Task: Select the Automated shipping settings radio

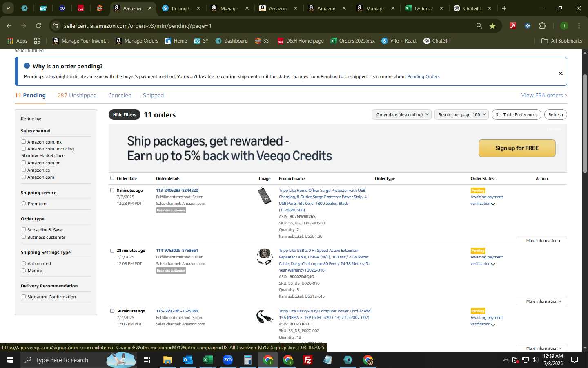Action: (24, 263)
